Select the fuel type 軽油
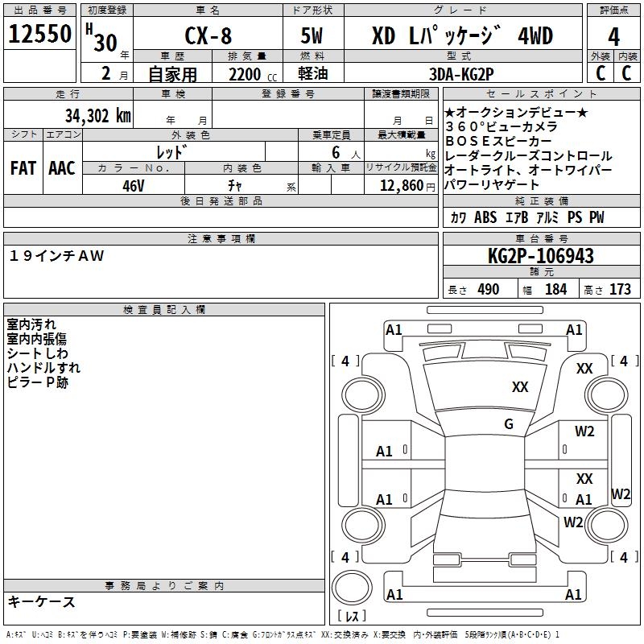Viewport: 644px width, 644px height. pyautogui.click(x=313, y=73)
